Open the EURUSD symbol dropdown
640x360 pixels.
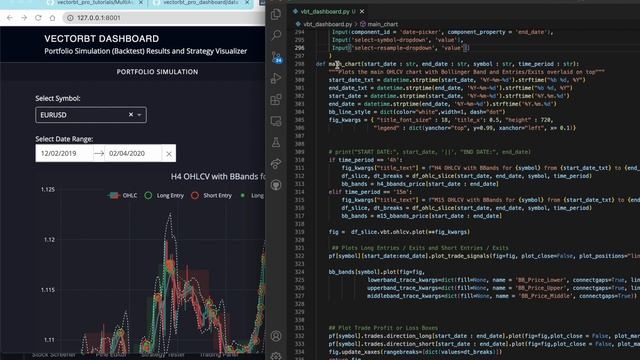point(91,115)
